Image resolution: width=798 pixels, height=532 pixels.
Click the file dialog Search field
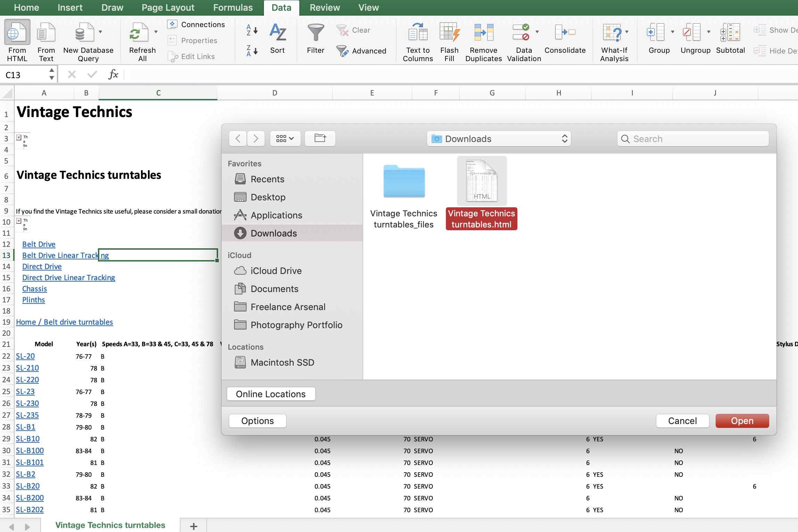pyautogui.click(x=693, y=139)
